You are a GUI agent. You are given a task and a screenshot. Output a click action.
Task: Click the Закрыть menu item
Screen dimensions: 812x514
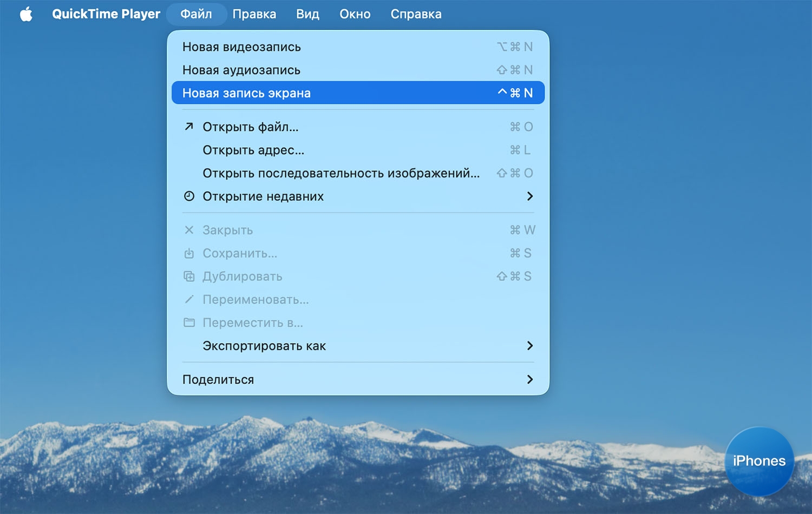tap(358, 230)
